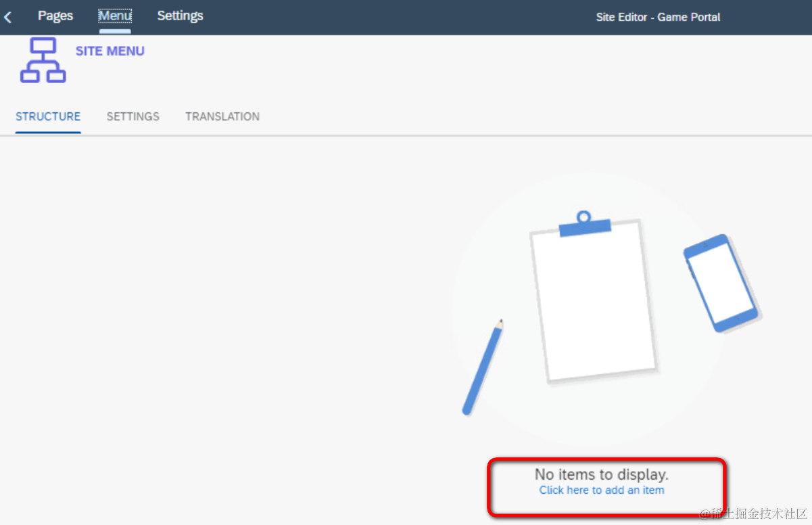This screenshot has width=812, height=525.
Task: Go back using the left chevron arrow
Action: click(7, 18)
